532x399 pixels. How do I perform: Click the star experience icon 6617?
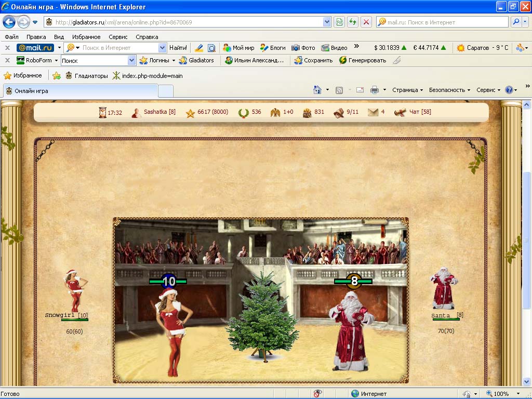click(x=191, y=112)
